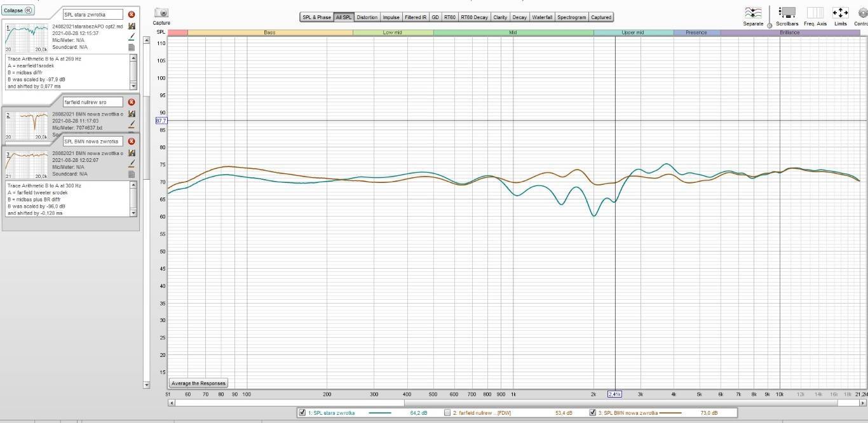The height and width of the screenshot is (423, 868).
Task: Click the Bass frequency band label
Action: pos(270,32)
